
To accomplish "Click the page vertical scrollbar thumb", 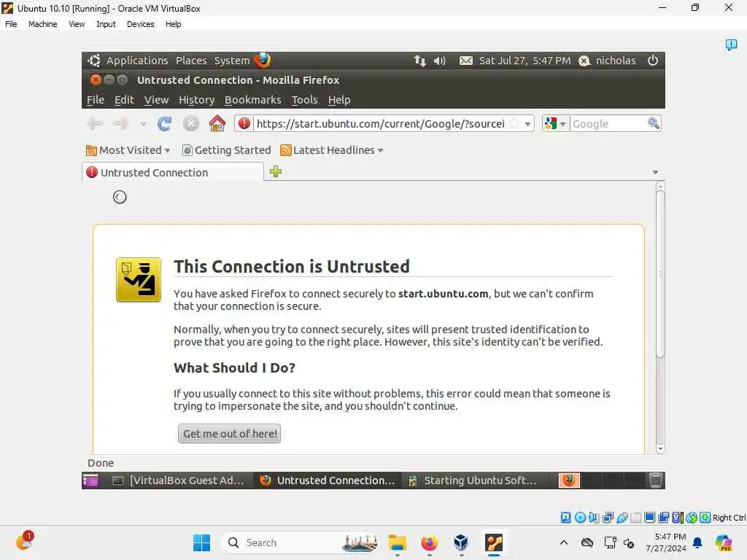I will pyautogui.click(x=659, y=274).
